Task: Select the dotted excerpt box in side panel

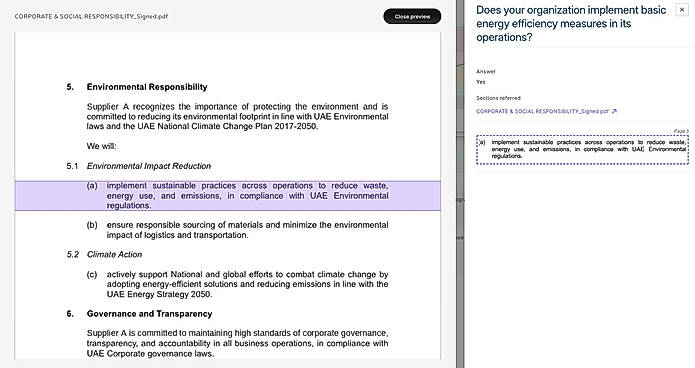Action: [x=582, y=149]
